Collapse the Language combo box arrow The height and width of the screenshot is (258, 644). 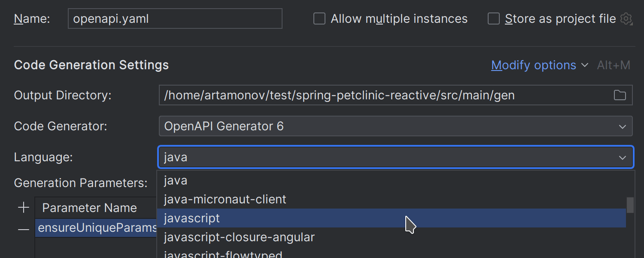pyautogui.click(x=622, y=157)
